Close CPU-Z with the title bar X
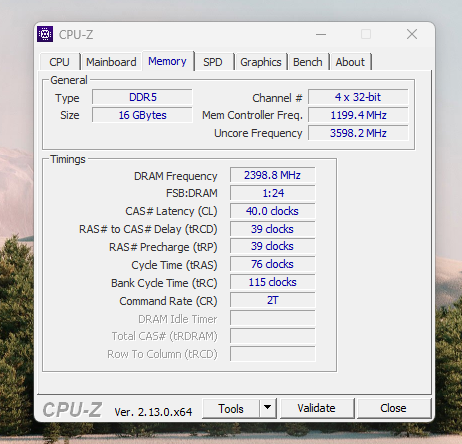 coord(412,34)
